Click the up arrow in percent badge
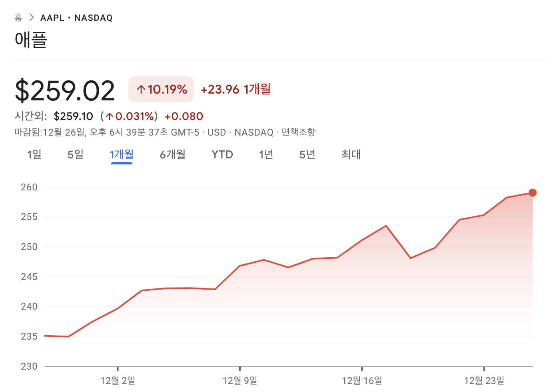Image resolution: width=547 pixels, height=392 pixels. coord(141,89)
